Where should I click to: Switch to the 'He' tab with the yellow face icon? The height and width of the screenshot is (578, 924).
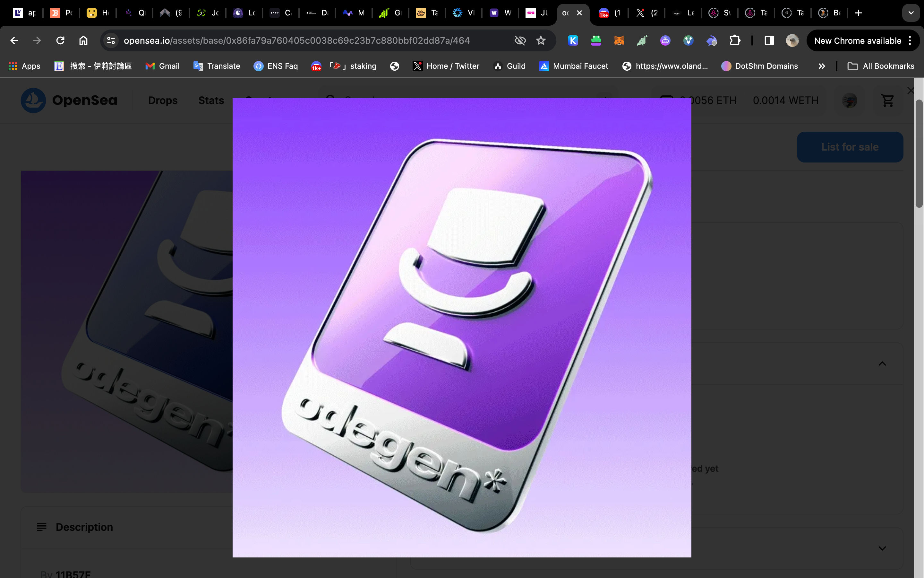98,13
